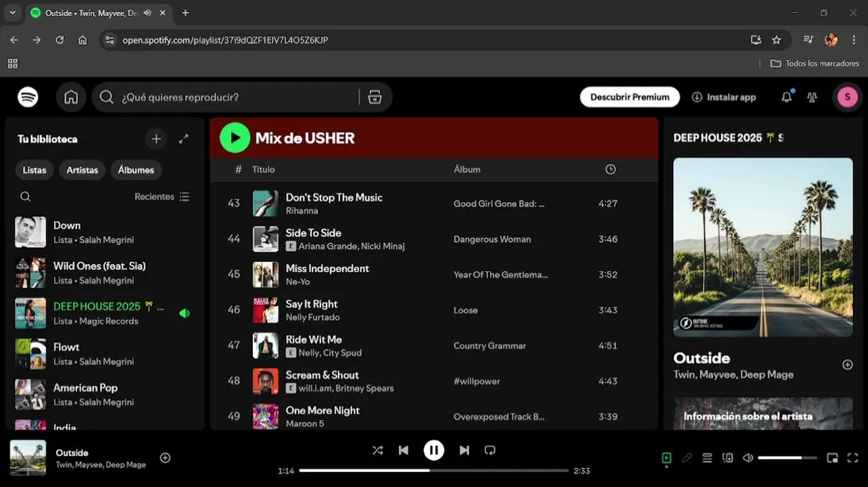Expand Tu biblioteca with the arrows icon
868x487 pixels.
pyautogui.click(x=183, y=139)
